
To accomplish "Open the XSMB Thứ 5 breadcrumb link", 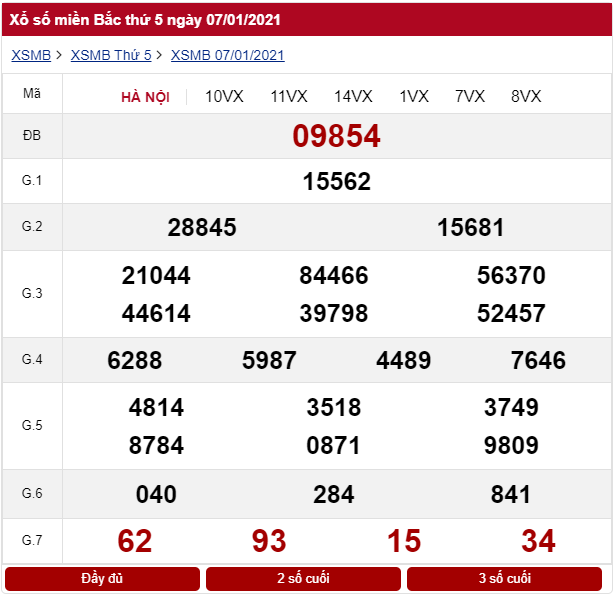I will click(x=111, y=55).
